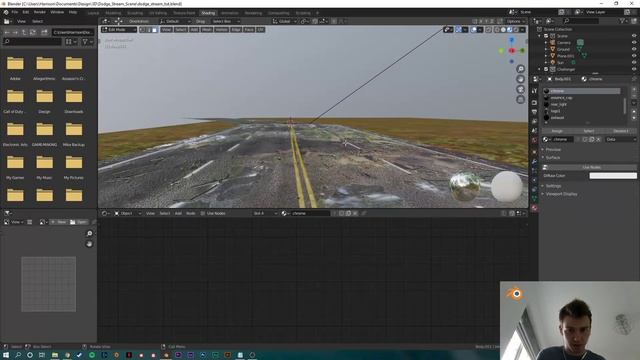Click the zoom magnifier gizmo in 3D viewport
This screenshot has width=640, height=360.
pyautogui.click(x=520, y=69)
